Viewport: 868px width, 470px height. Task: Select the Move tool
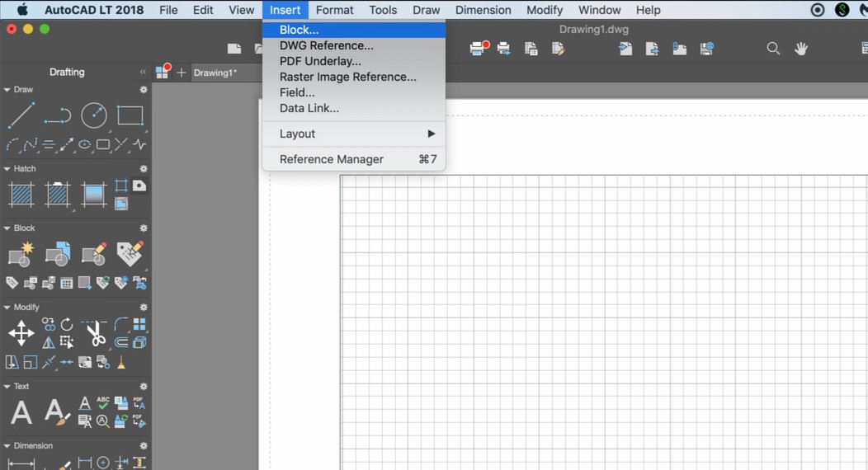(21, 333)
